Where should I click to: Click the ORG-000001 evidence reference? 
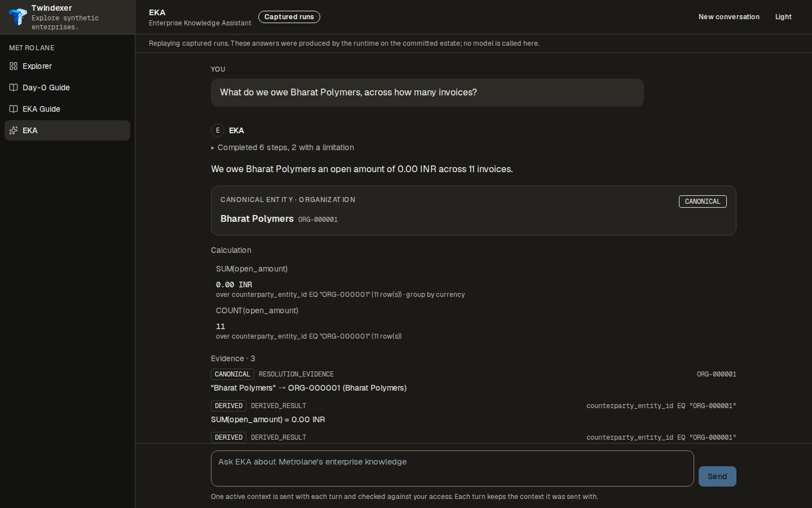coord(716,374)
